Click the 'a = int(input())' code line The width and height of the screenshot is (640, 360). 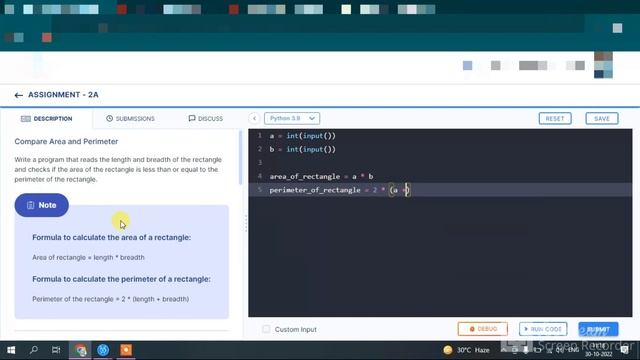(x=302, y=136)
